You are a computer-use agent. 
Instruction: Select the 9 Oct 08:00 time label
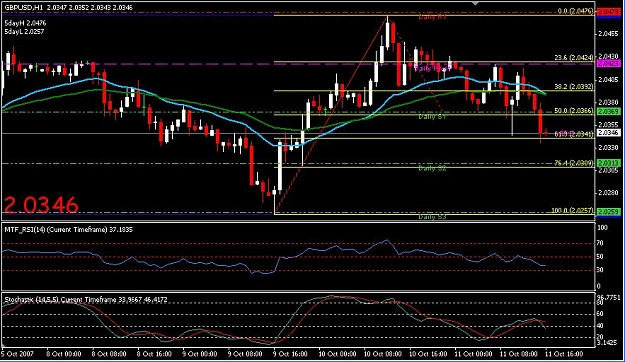[244, 354]
